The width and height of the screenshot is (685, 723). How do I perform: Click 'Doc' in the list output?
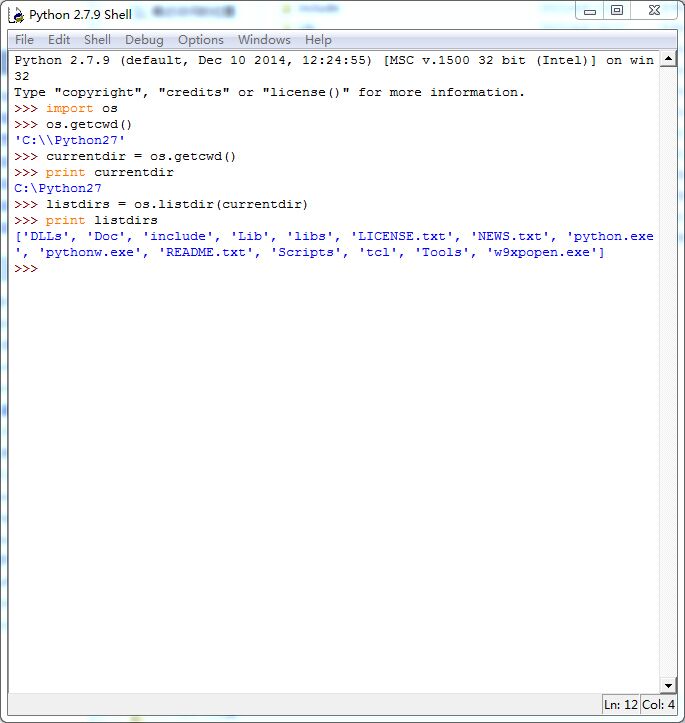tap(106, 236)
